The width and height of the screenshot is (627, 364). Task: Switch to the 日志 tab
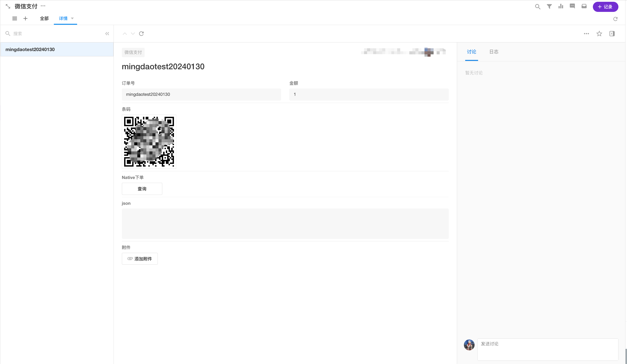click(x=494, y=52)
